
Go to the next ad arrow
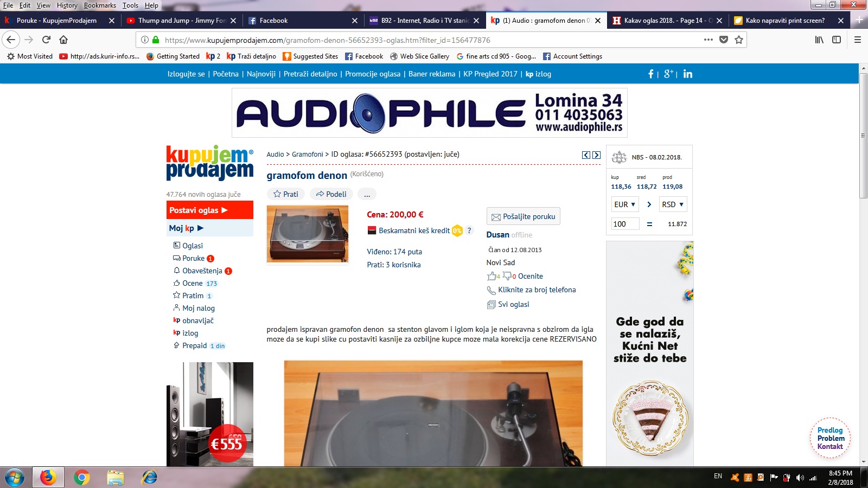tap(596, 155)
